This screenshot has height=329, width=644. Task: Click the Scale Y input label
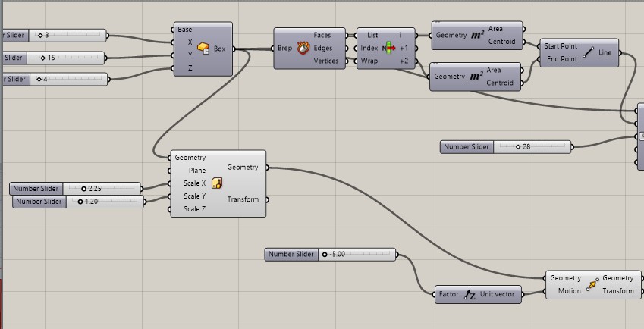[195, 196]
